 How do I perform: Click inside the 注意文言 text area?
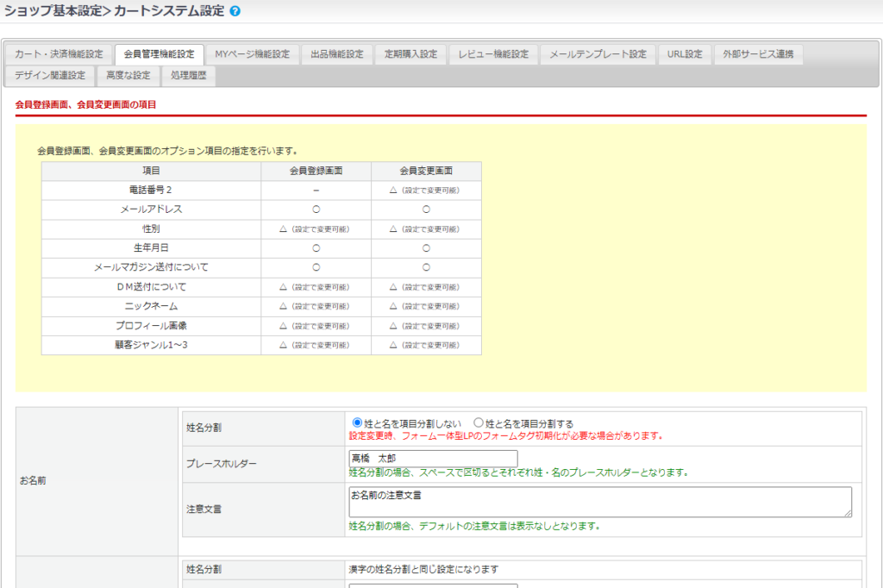tap(599, 501)
